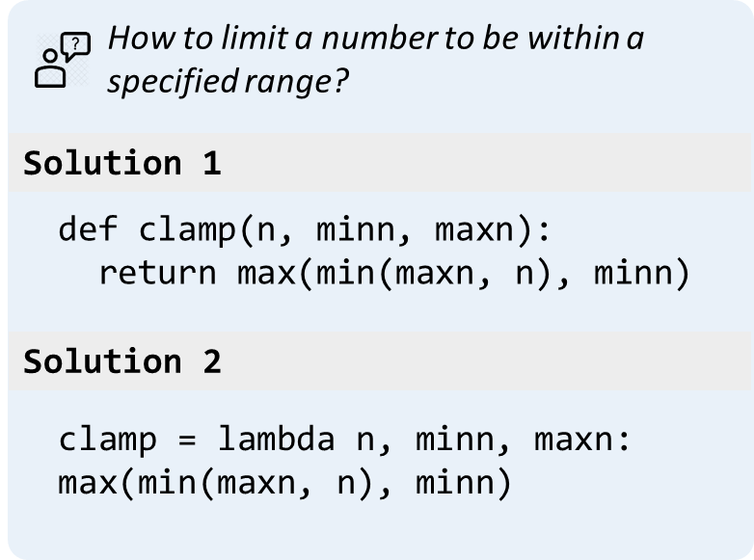
Task: Click the 'return' keyword in Solution 1
Action: (x=157, y=273)
